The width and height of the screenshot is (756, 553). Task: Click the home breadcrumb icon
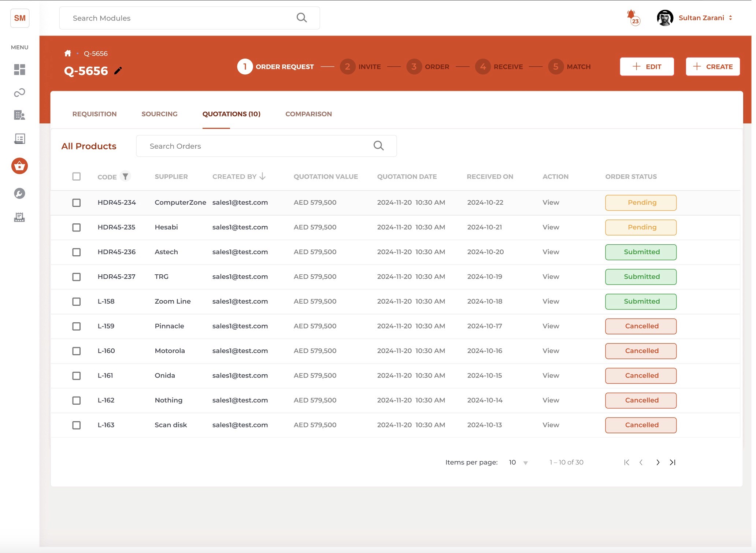[x=67, y=53]
